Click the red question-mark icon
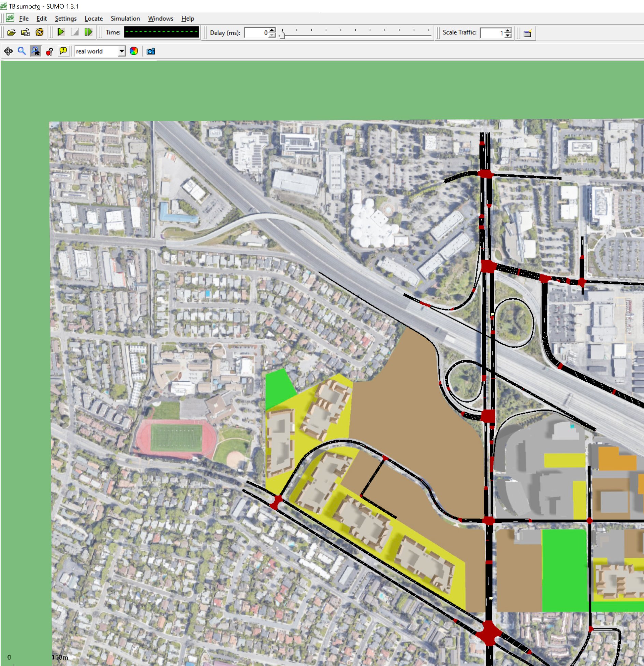The height and width of the screenshot is (666, 644). 49,51
